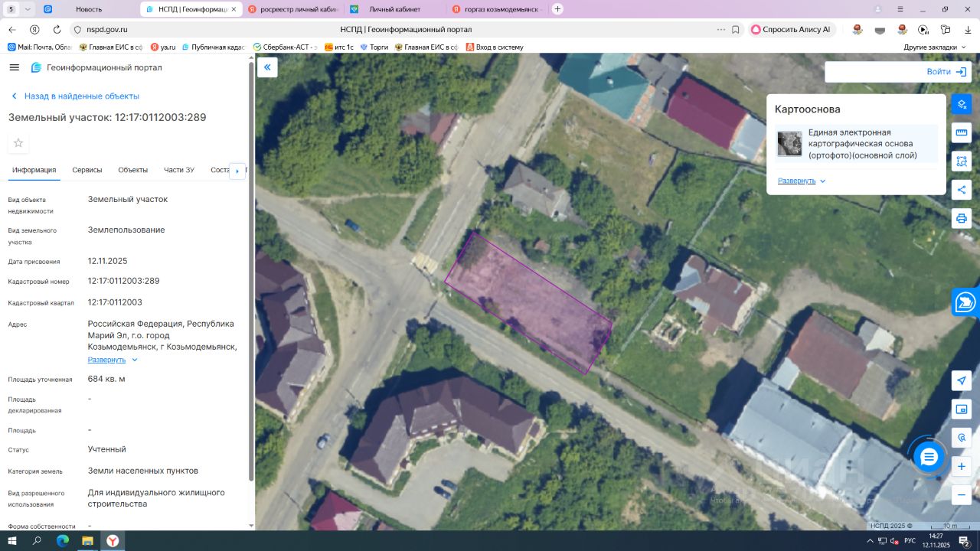The height and width of the screenshot is (551, 980).
Task: Close the НСПД Геоинформационный портал tab
Action: (x=232, y=9)
